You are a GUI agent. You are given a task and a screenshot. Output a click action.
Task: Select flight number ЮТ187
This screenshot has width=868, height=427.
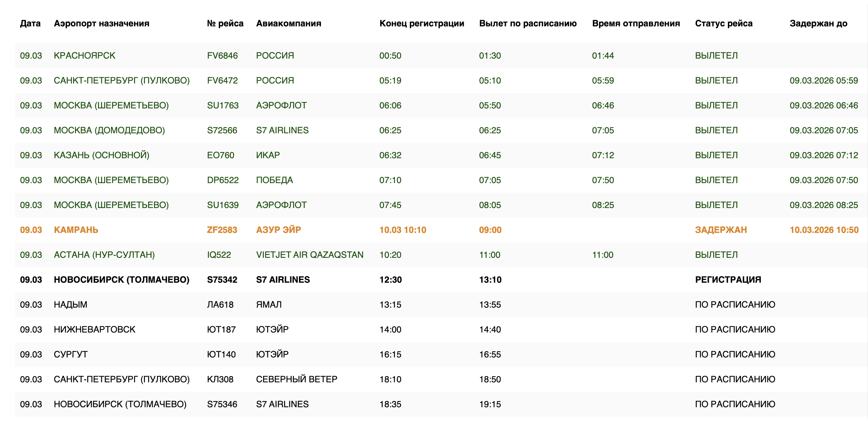(221, 330)
